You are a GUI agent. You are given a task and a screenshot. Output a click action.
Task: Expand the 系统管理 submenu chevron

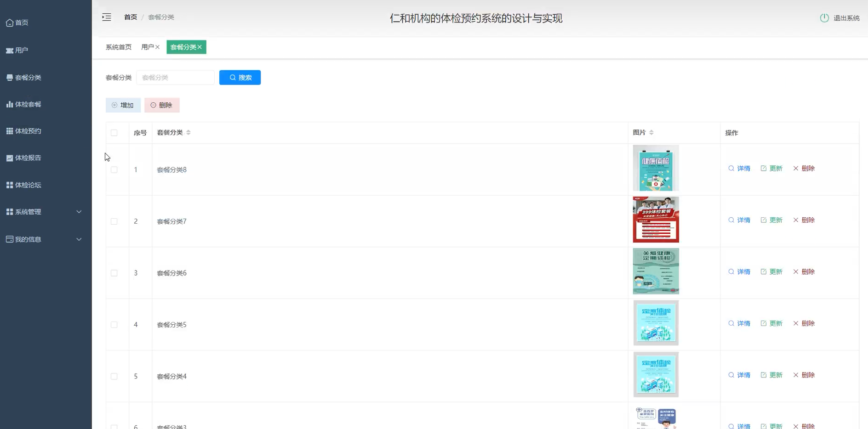[x=79, y=212]
